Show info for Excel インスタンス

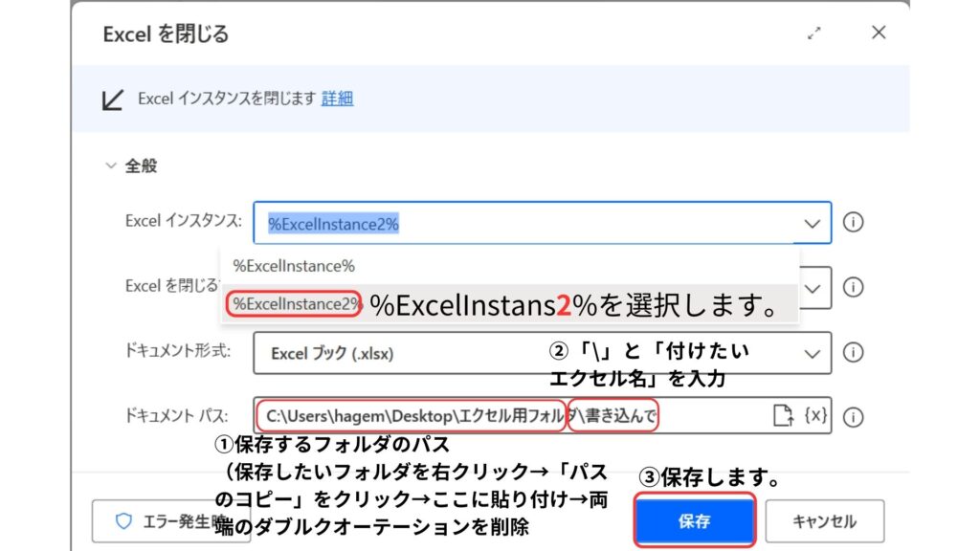[x=853, y=222]
